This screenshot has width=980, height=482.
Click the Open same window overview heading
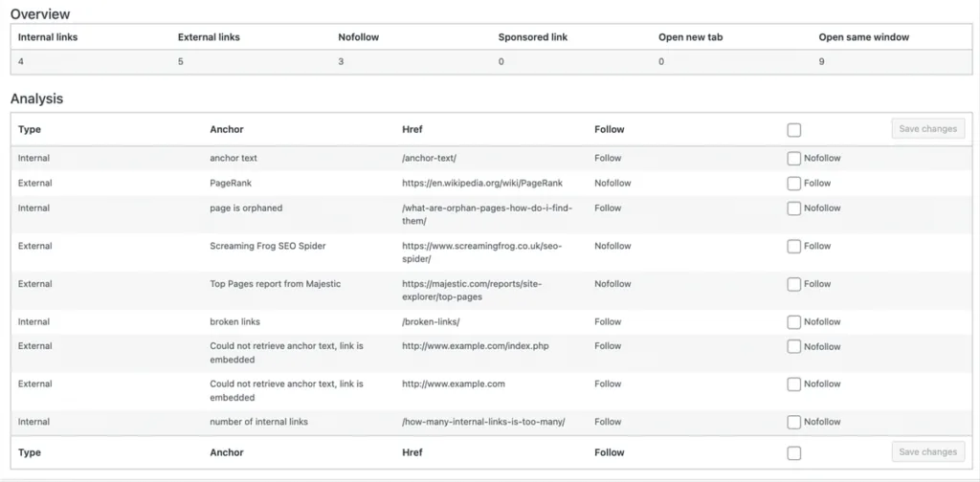864,37
